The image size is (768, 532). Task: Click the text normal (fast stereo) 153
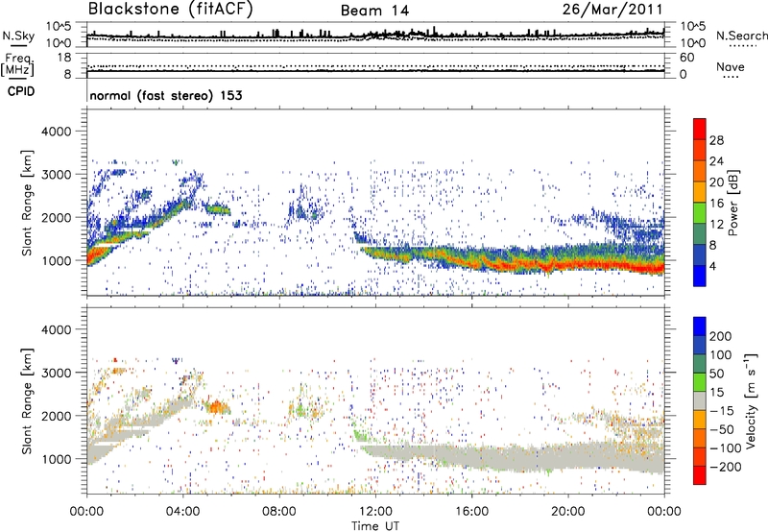(166, 95)
